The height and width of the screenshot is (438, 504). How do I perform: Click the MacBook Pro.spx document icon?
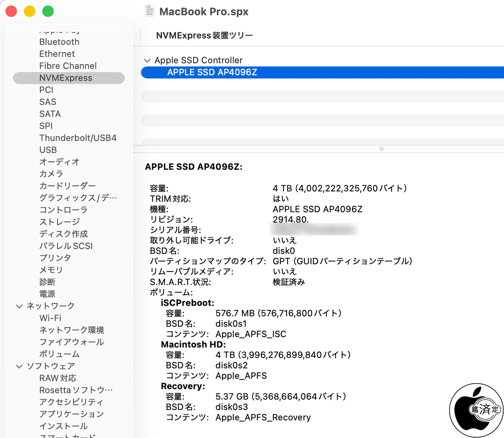coord(149,11)
